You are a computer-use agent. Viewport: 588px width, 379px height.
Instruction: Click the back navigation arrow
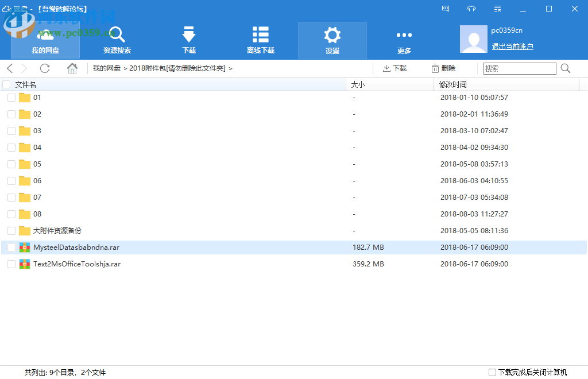(10, 68)
